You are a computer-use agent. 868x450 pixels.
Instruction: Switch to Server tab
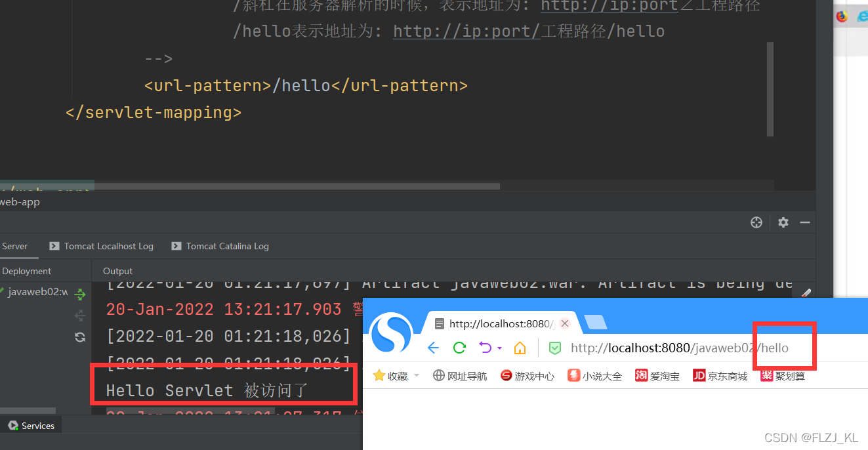point(14,246)
